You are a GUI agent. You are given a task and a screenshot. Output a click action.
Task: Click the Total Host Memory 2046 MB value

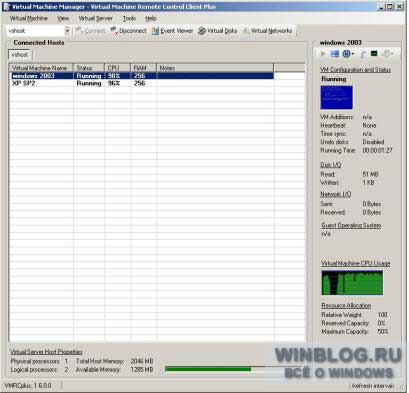(x=142, y=361)
